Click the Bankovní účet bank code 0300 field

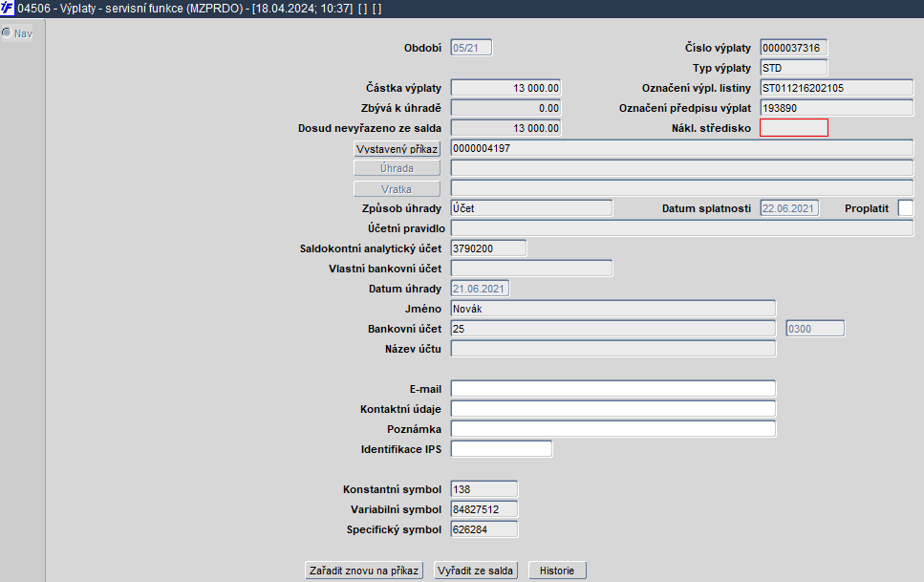pyautogui.click(x=815, y=329)
